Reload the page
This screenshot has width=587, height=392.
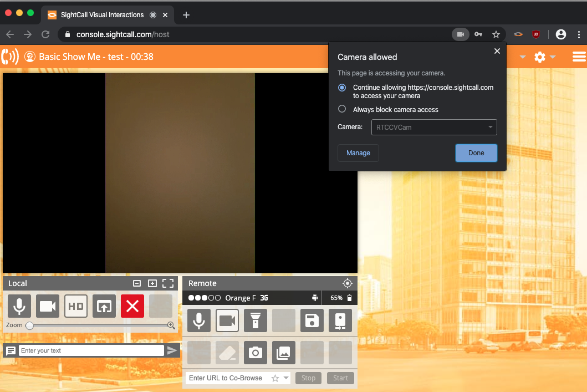[45, 34]
